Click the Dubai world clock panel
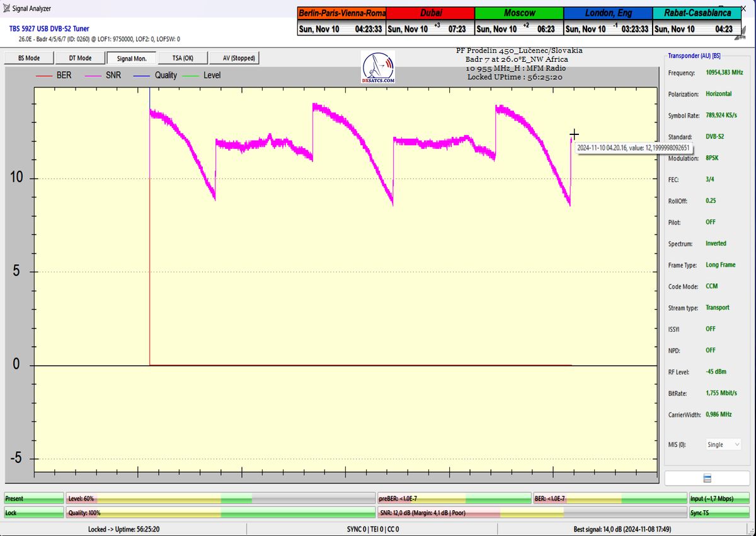The height and width of the screenshot is (536, 756). 430,21
